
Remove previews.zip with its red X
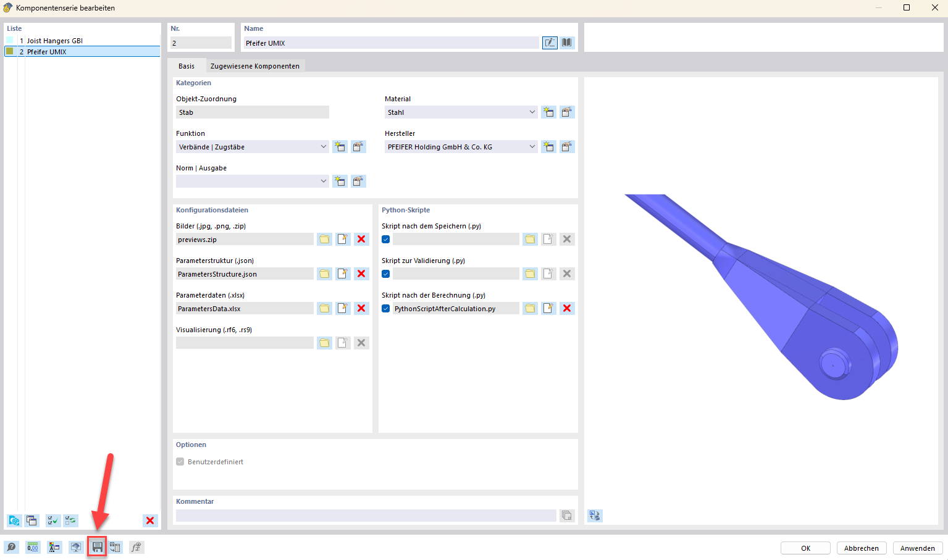(361, 240)
